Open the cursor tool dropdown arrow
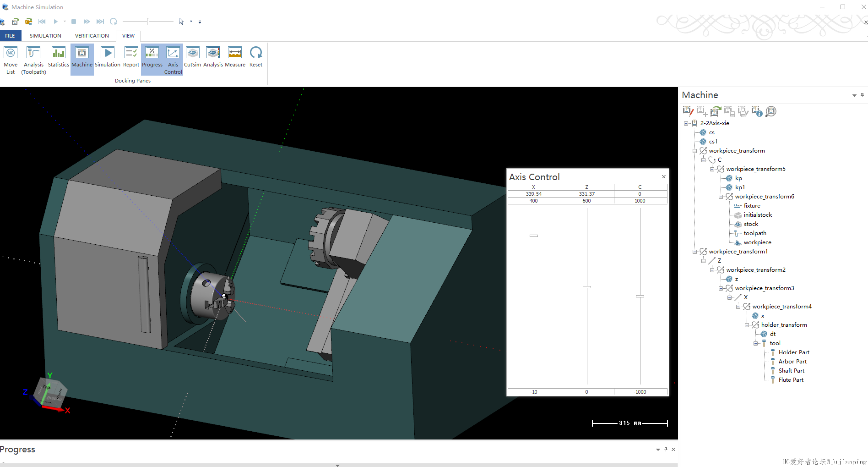This screenshot has width=868, height=467. pyautogui.click(x=191, y=22)
